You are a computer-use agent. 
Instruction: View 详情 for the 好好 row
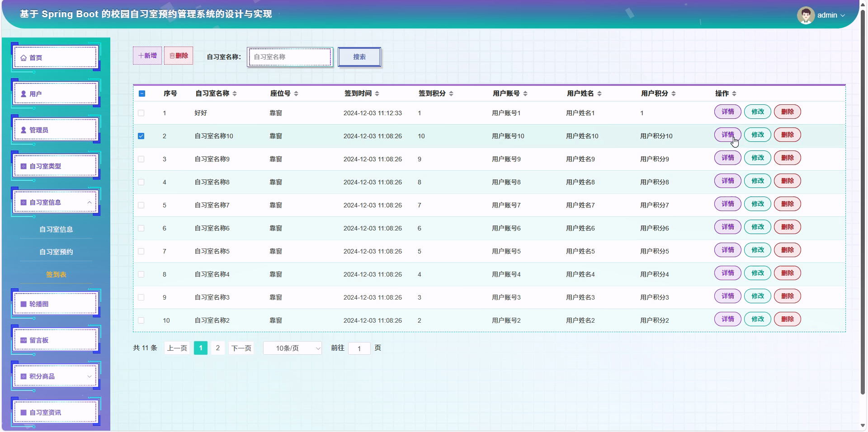tap(727, 112)
